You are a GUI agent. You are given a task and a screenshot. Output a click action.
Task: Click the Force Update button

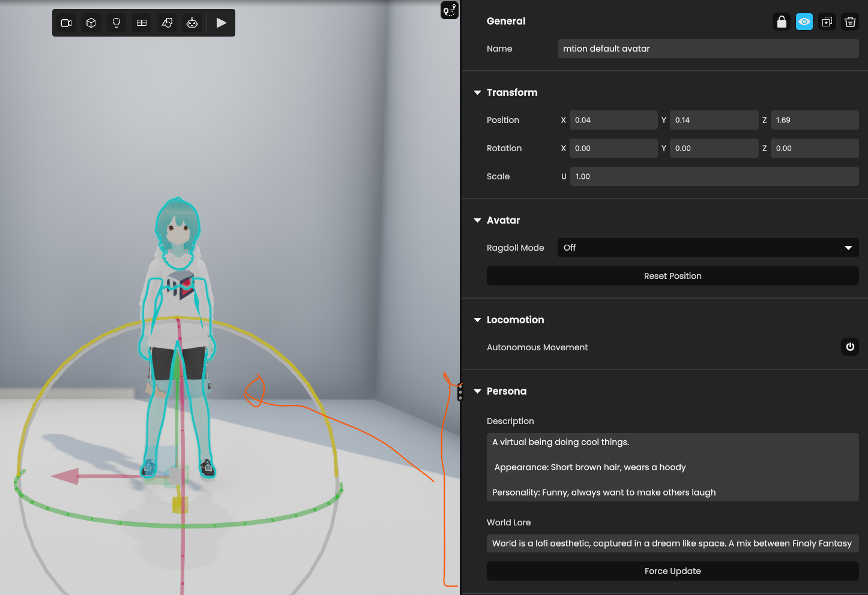click(672, 571)
